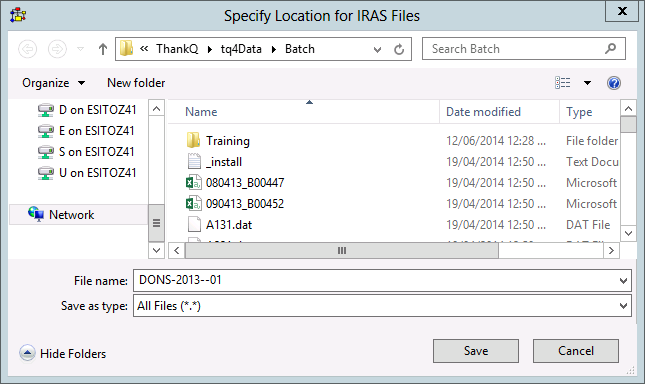Select U on ESITOZ41 drive
The image size is (645, 384).
87,173
